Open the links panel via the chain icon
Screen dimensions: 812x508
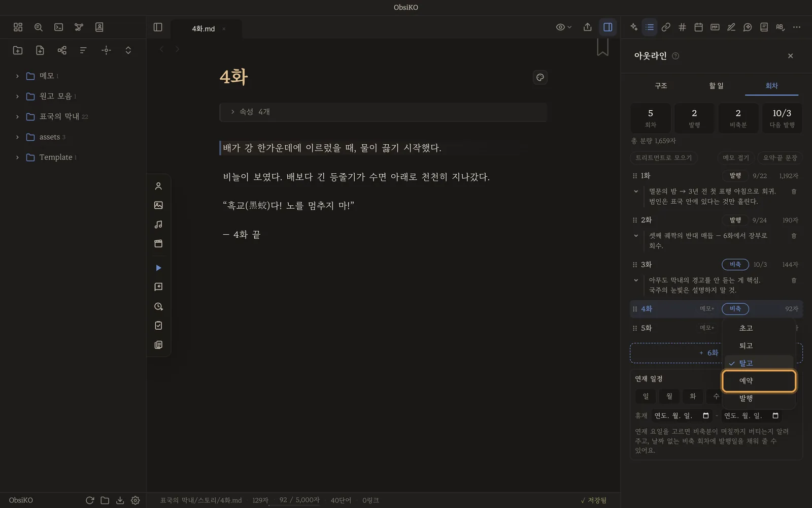pyautogui.click(x=666, y=27)
